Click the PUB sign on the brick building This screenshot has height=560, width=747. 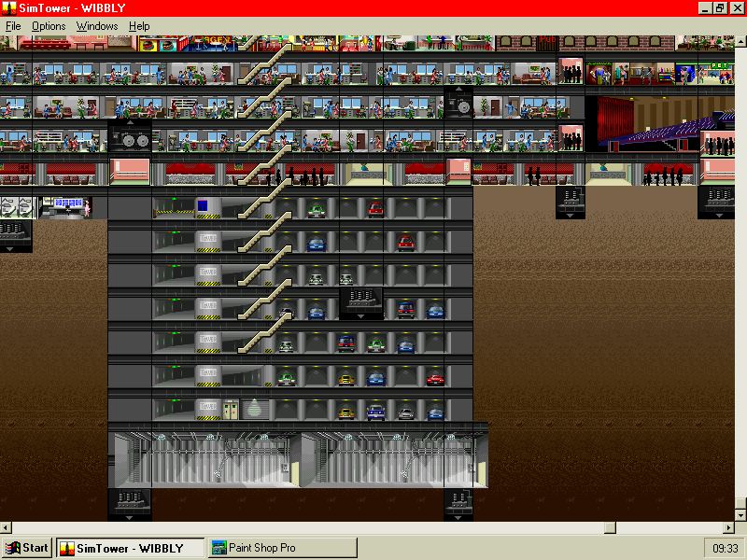(547, 40)
